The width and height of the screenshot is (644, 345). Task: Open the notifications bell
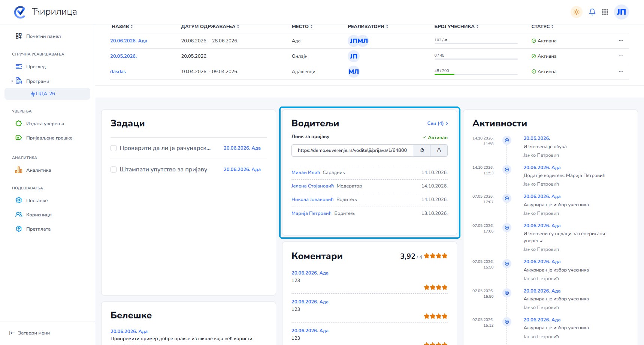tap(592, 12)
